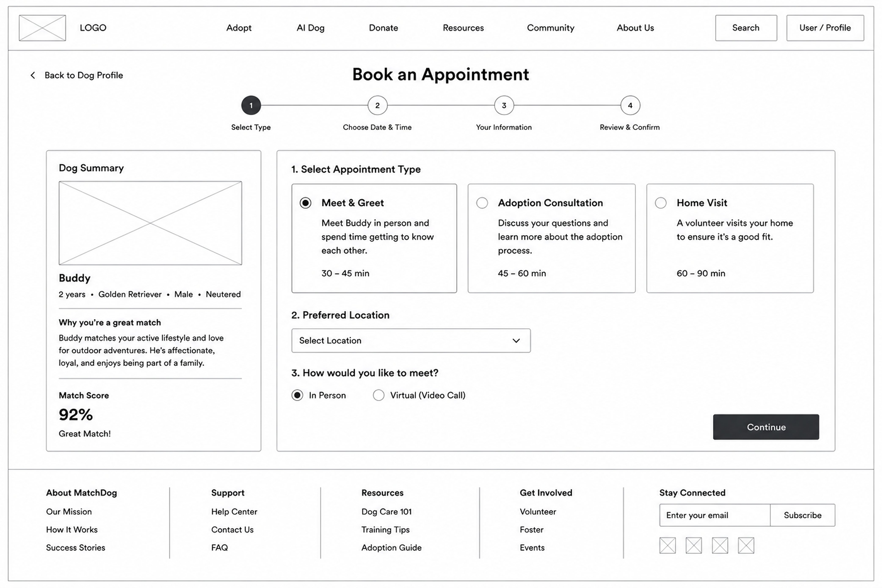The height and width of the screenshot is (588, 882).
Task: Click the back chevron arrow icon
Action: (x=33, y=75)
